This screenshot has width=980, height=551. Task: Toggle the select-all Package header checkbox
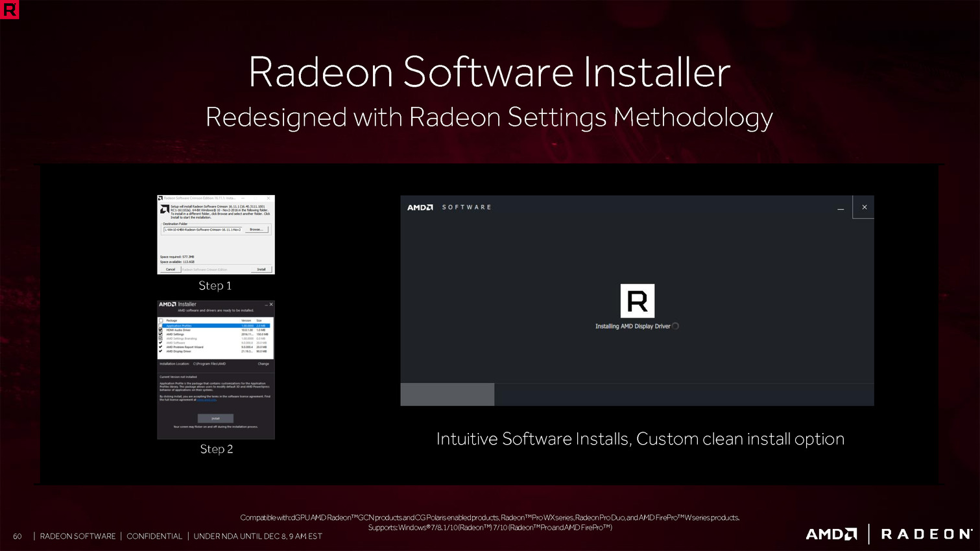[x=161, y=320]
